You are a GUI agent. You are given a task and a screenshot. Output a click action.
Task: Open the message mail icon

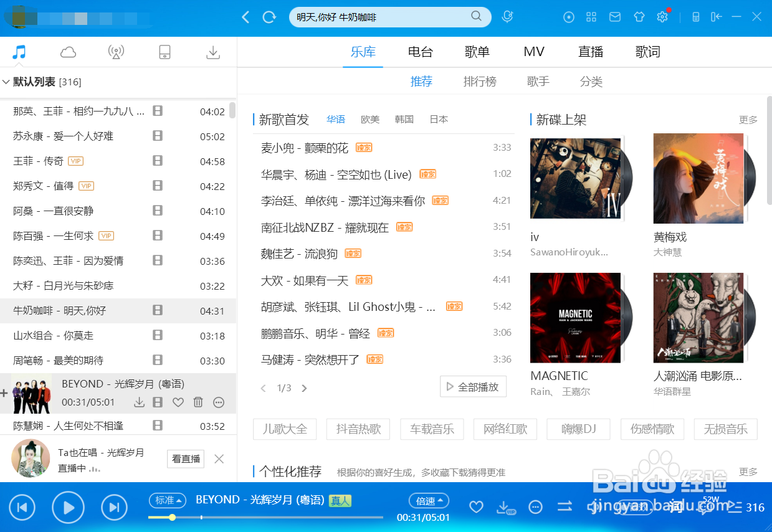pos(615,17)
